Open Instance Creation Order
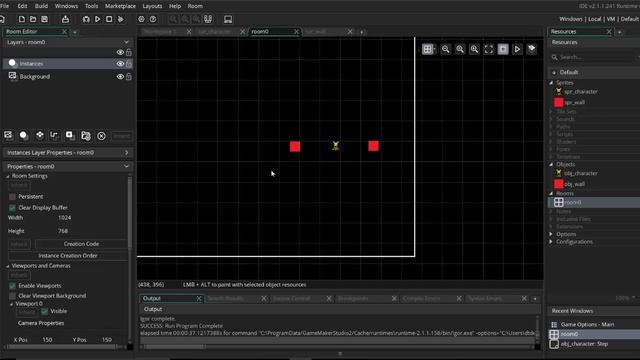The height and width of the screenshot is (360, 640). 68,256
